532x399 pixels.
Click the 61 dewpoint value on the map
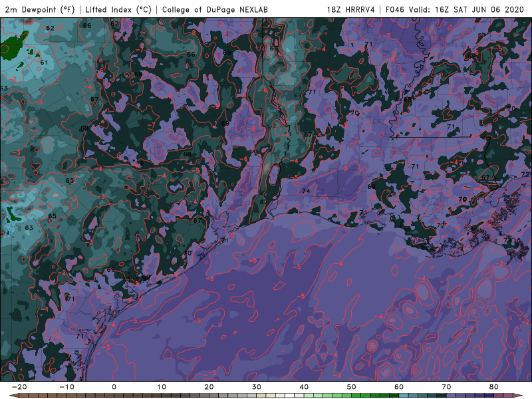(x=44, y=63)
